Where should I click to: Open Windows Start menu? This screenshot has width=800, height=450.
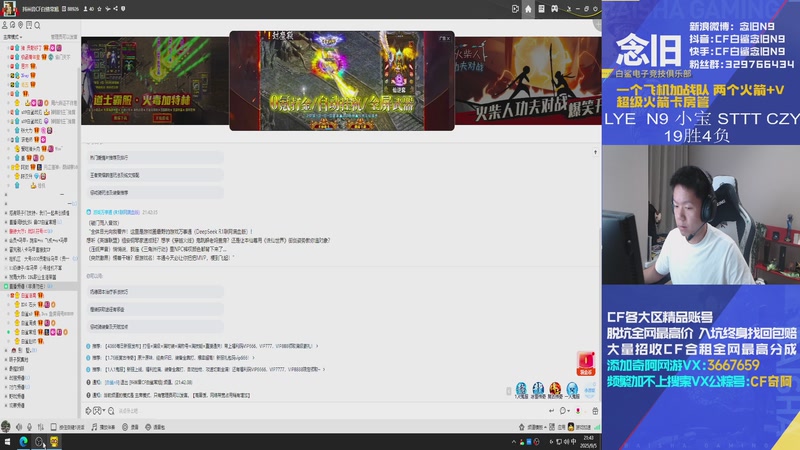point(8,442)
